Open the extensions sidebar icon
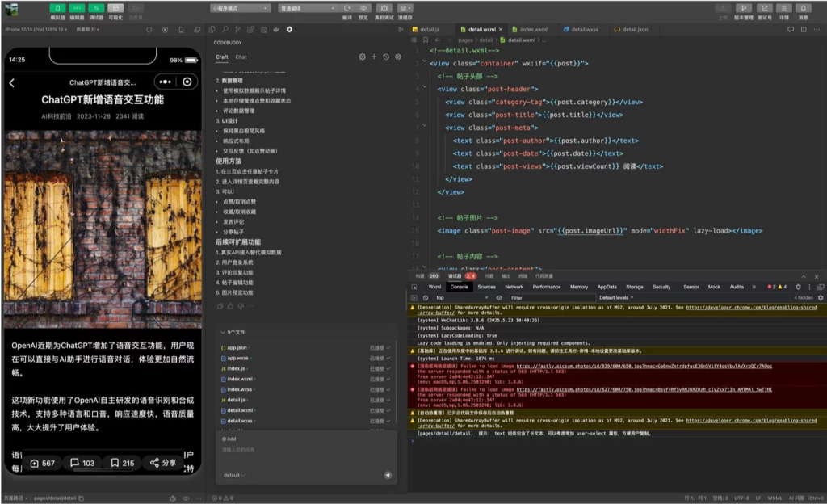The height and width of the screenshot is (504, 827). tap(250, 30)
